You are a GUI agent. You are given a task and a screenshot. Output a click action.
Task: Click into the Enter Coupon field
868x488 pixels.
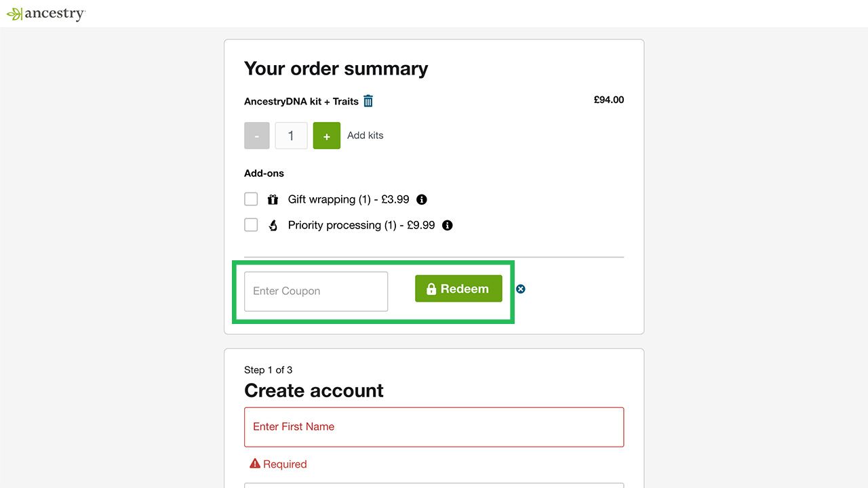pos(316,291)
